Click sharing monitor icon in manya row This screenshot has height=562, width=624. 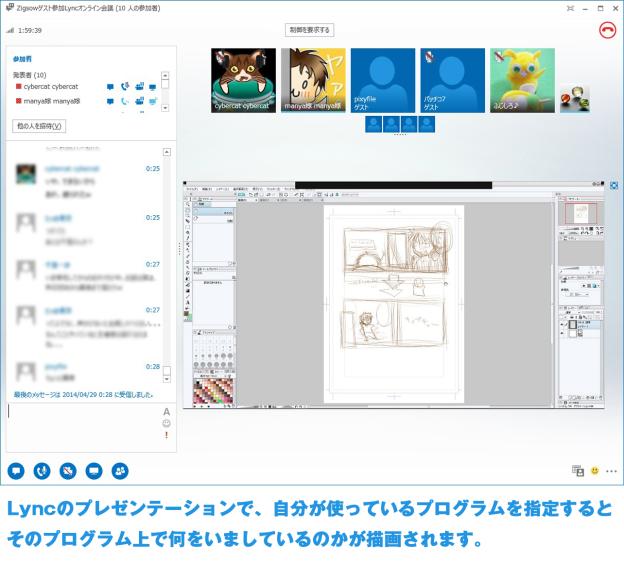coord(153,101)
